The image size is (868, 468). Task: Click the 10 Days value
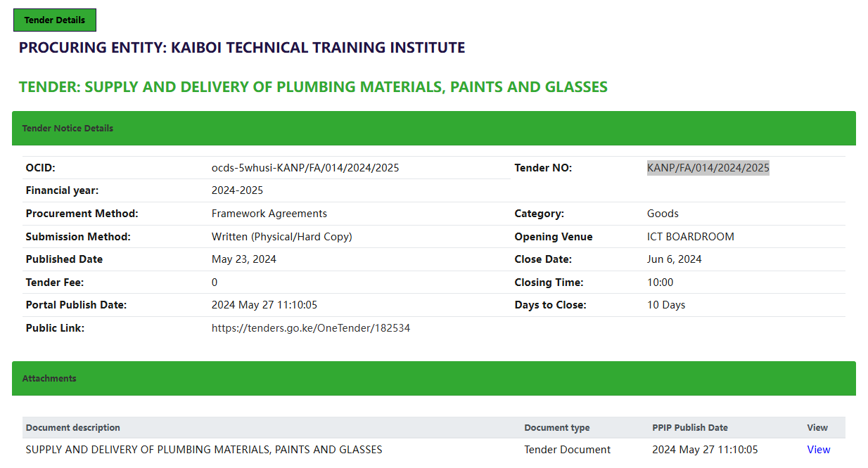(666, 305)
